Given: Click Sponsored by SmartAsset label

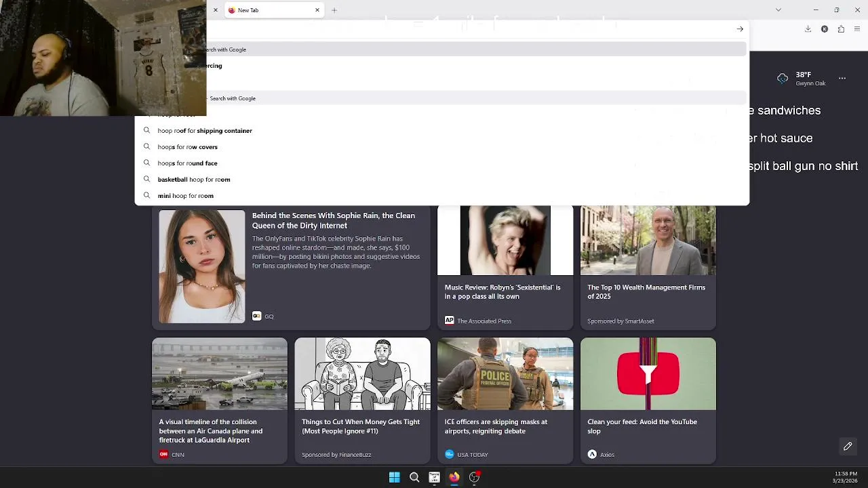Looking at the screenshot, I should tap(620, 321).
